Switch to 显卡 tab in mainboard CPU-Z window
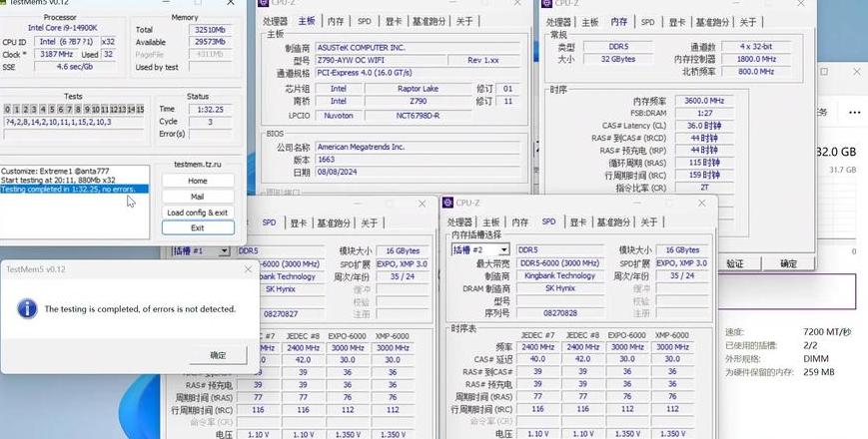This screenshot has width=868, height=439. (x=394, y=21)
